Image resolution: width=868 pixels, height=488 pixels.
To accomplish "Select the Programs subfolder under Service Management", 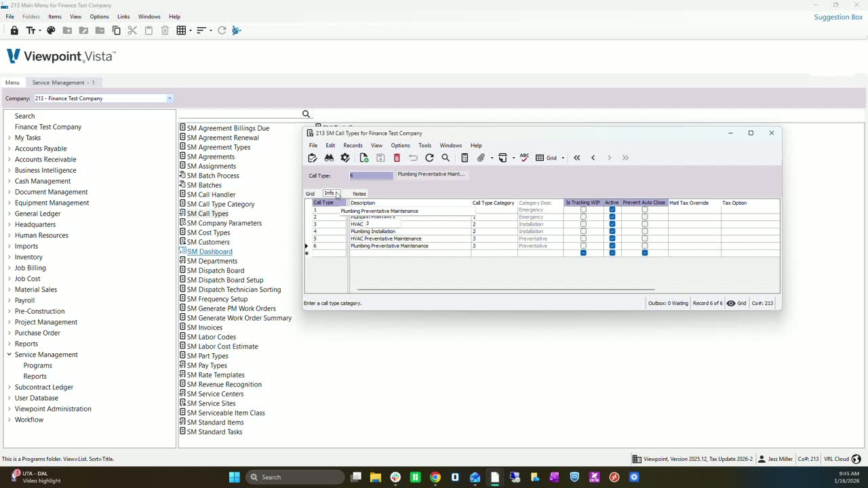I will (37, 365).
